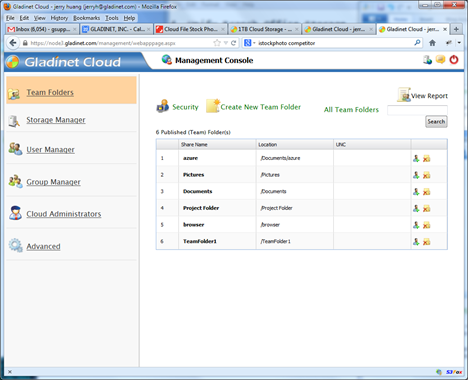Select the azure share name

click(x=190, y=158)
